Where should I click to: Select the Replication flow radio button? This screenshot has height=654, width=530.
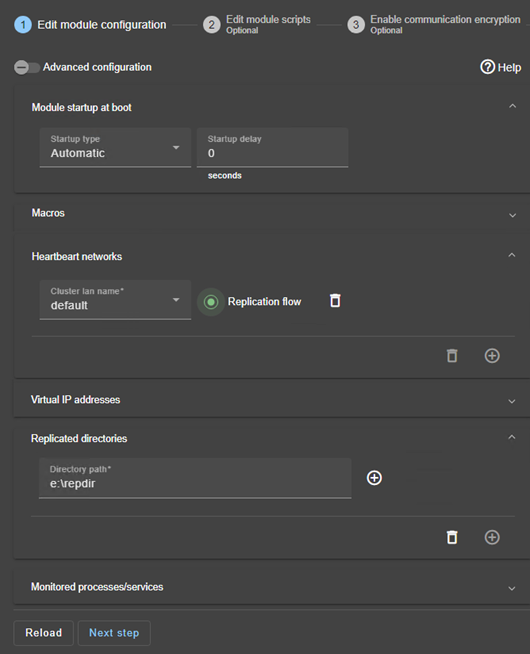211,302
